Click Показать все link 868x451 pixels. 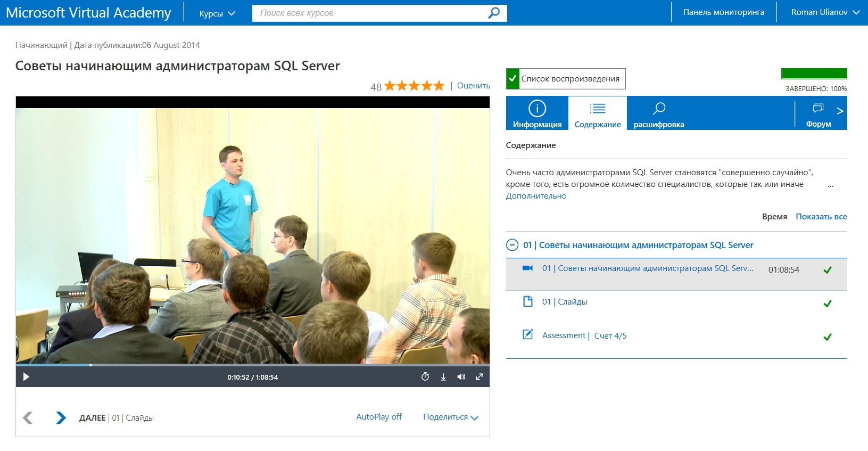(x=821, y=217)
